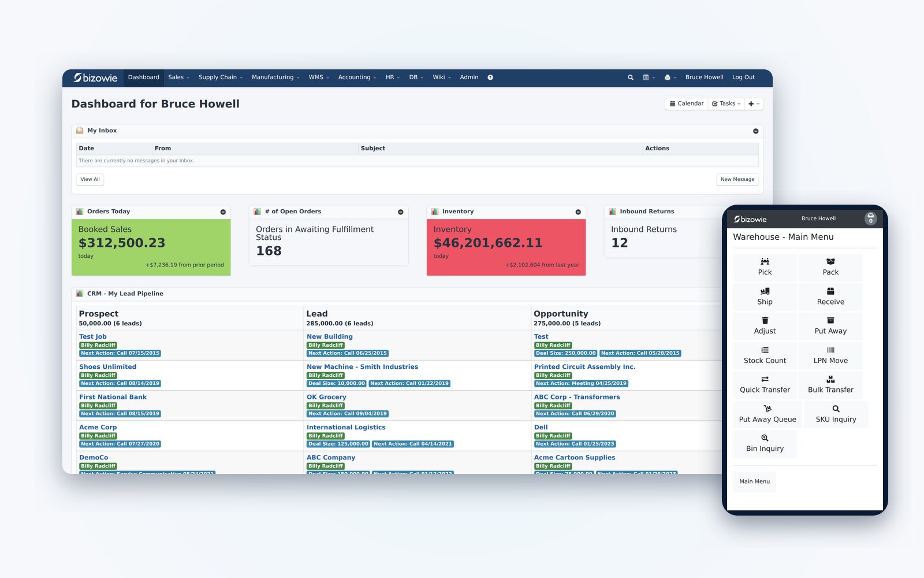The height and width of the screenshot is (578, 924).
Task: Open the Sales dropdown menu
Action: coord(178,77)
